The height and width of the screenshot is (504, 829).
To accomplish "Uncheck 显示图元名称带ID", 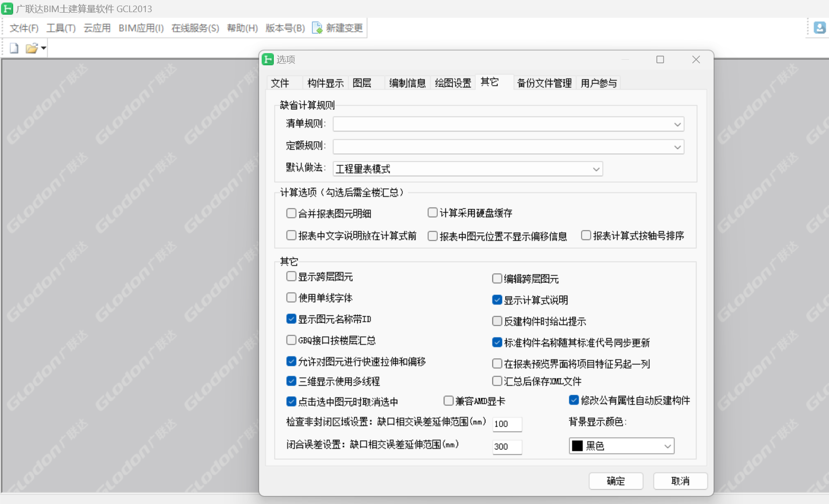I will (291, 319).
